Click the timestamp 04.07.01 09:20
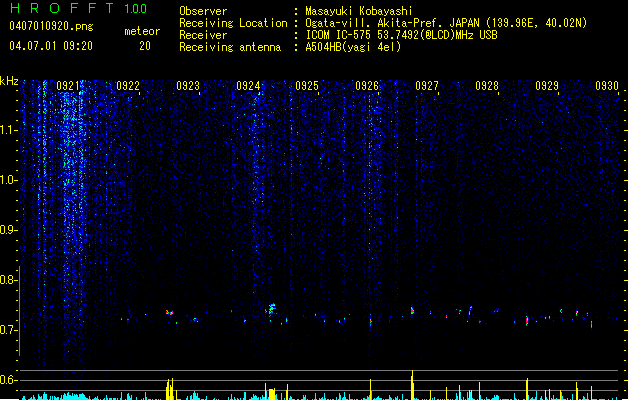This screenshot has height=400, width=629. pos(51,46)
